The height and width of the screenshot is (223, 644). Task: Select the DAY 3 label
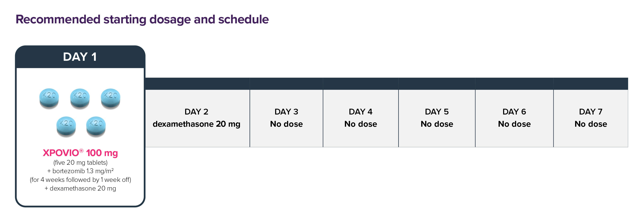286,112
